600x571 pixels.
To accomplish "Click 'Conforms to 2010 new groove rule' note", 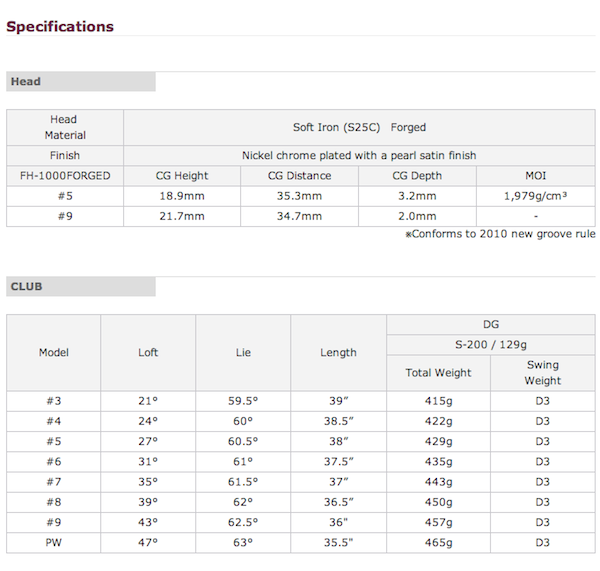I will click(x=501, y=234).
